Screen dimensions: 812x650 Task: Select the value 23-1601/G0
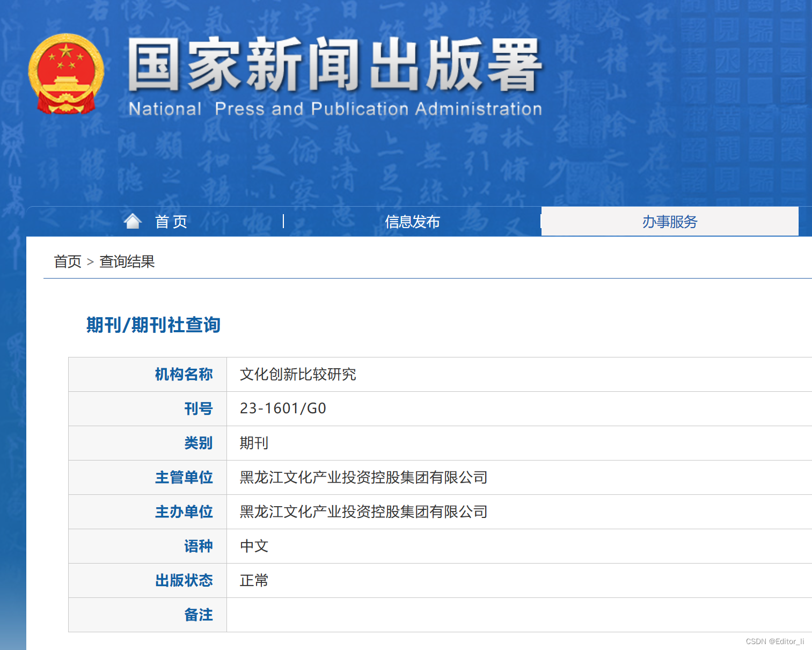click(283, 408)
